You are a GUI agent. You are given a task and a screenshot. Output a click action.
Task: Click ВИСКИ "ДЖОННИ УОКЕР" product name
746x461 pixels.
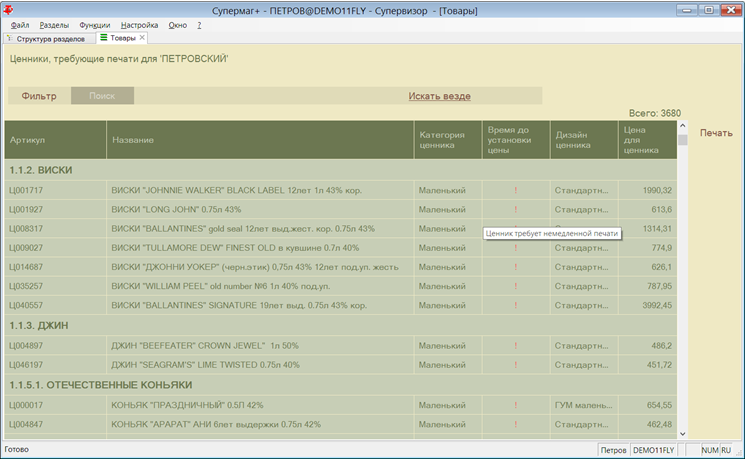(255, 267)
